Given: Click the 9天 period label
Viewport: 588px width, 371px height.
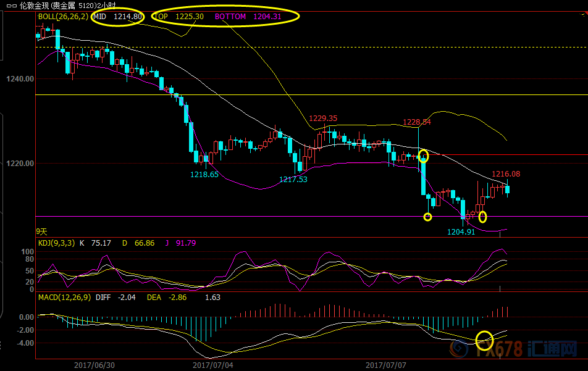Looking at the screenshot, I should point(41,233).
